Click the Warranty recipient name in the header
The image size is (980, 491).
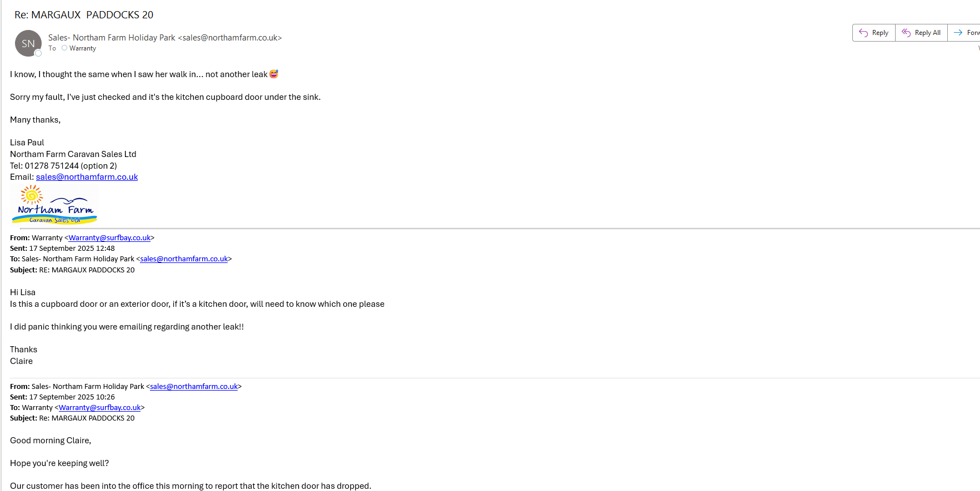[x=83, y=48]
